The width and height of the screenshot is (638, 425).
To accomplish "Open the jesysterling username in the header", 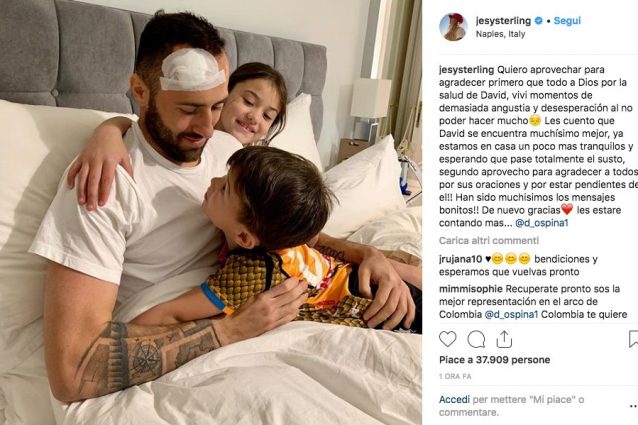I will (503, 21).
